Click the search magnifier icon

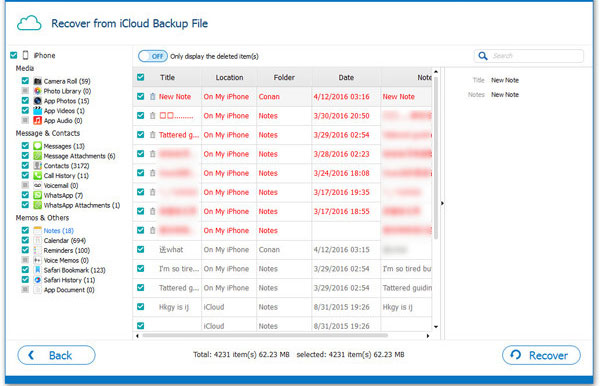pos(483,56)
